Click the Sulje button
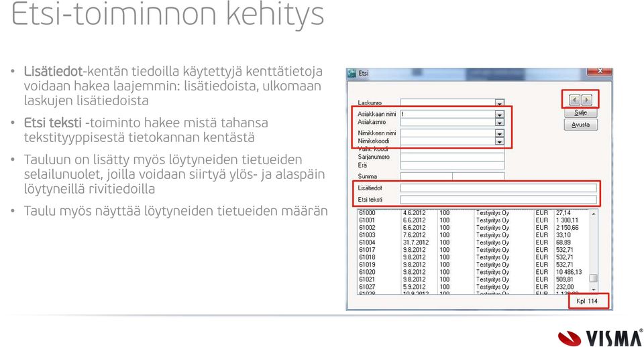The height and width of the screenshot is (347, 644). point(580,113)
